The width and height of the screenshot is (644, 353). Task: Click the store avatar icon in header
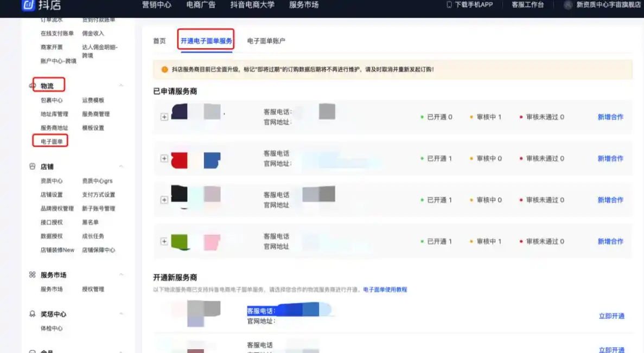tap(568, 5)
